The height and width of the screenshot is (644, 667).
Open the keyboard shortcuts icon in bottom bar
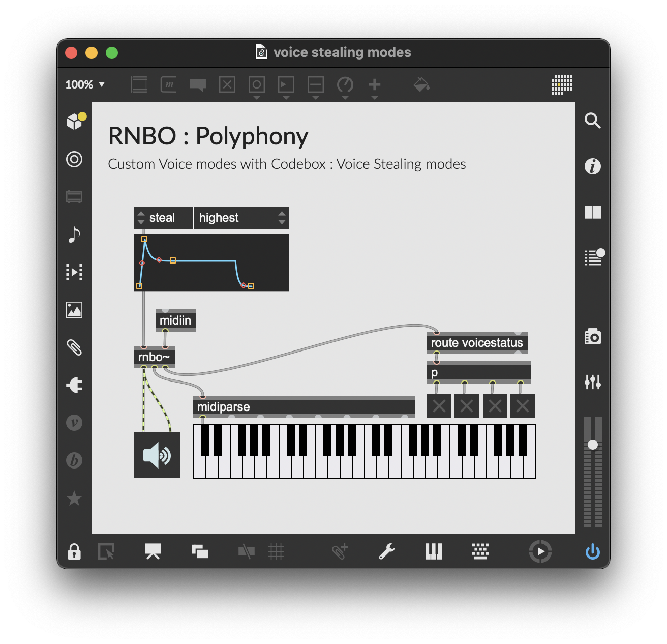tap(480, 551)
